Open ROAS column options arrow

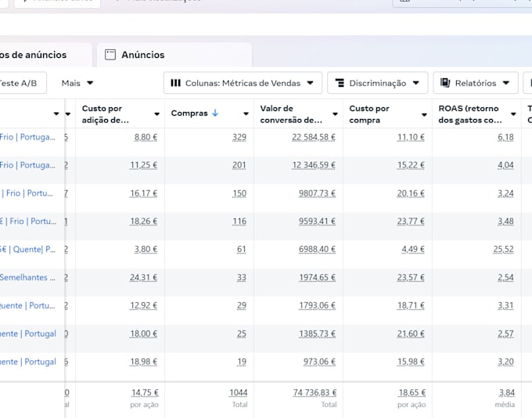click(x=513, y=114)
